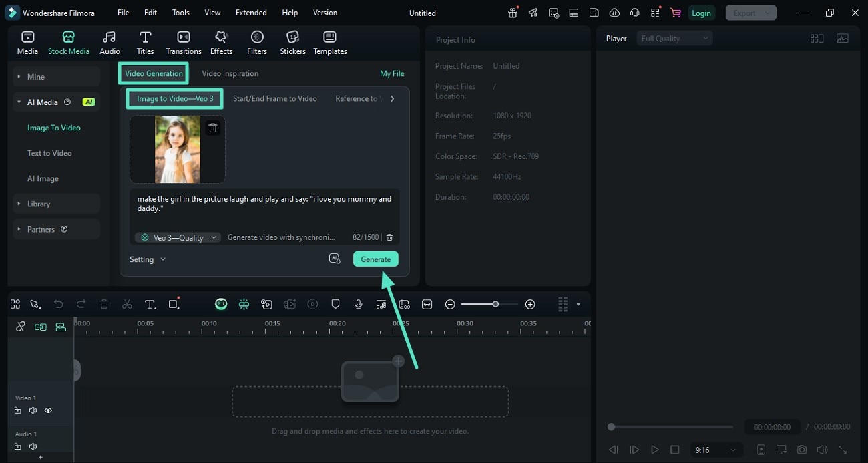Click the play button in the player
This screenshot has height=463, width=868.
pos(655,450)
